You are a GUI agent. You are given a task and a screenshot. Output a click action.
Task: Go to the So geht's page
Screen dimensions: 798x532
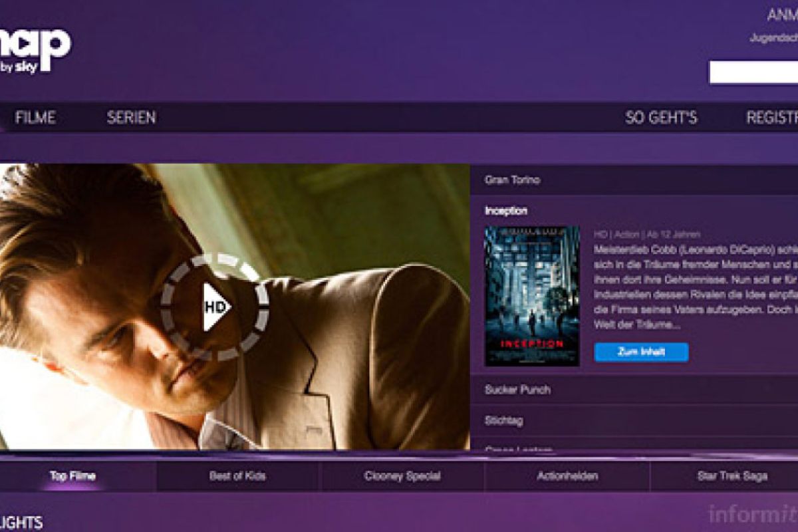(x=661, y=118)
